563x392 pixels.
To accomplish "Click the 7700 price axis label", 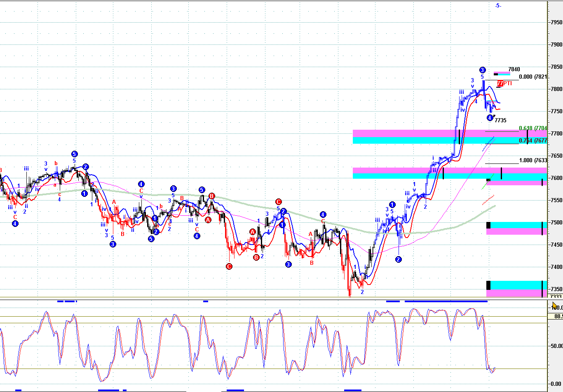I will [x=556, y=133].
